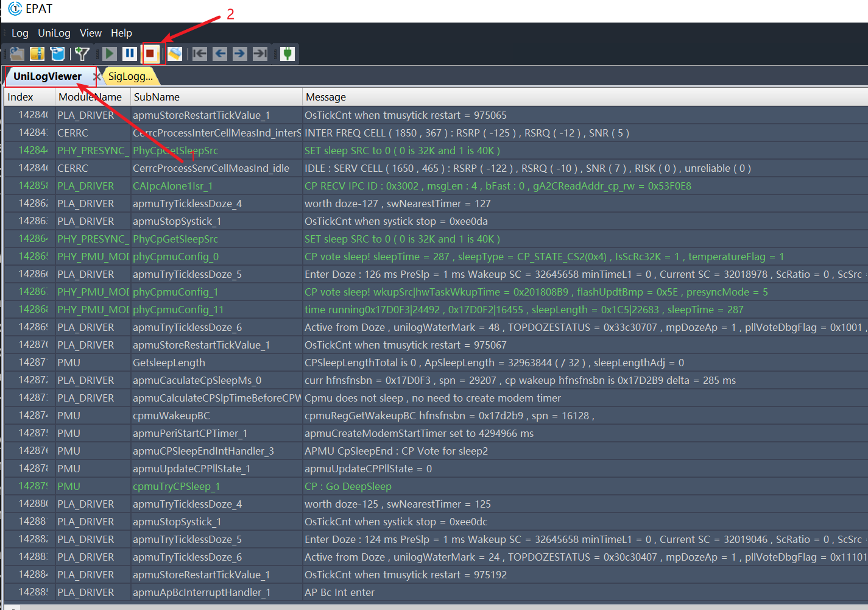Pause log capture with the pause button
Screen dimensions: 868x610
pos(130,54)
